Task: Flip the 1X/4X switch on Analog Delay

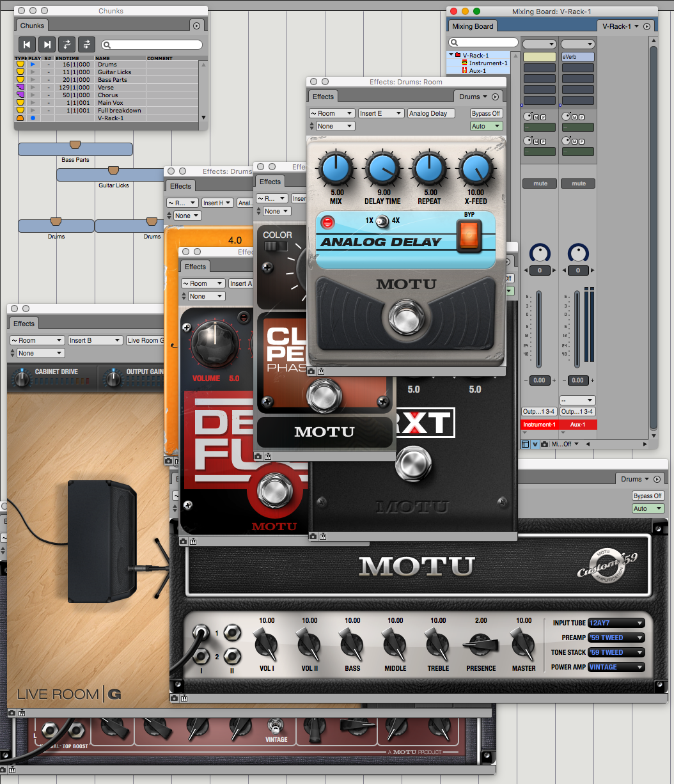Action: [x=382, y=221]
